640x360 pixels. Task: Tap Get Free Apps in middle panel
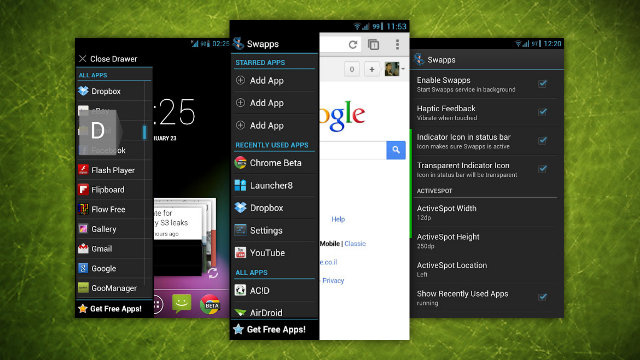pos(274,329)
